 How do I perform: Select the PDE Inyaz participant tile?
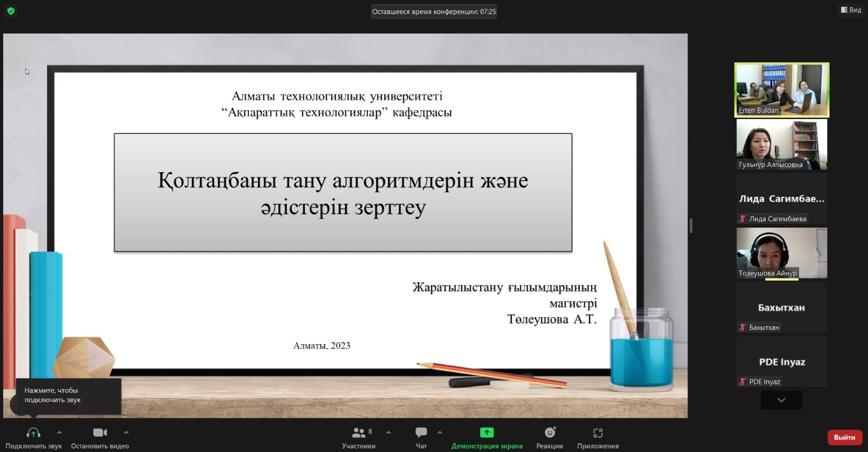(782, 361)
